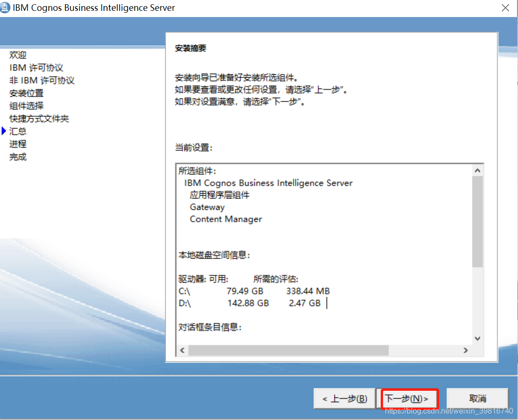
Task: Select the 进程 step
Action: 18,144
